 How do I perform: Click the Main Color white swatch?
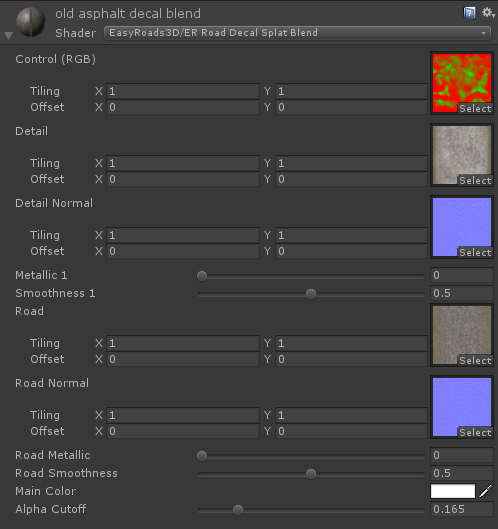coord(453,491)
